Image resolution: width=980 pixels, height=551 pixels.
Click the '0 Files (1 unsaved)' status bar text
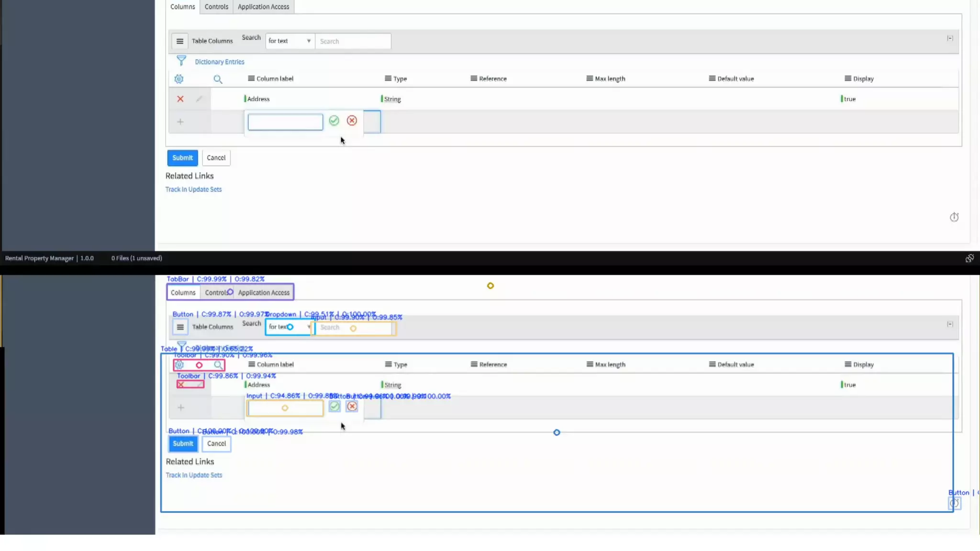tap(137, 258)
